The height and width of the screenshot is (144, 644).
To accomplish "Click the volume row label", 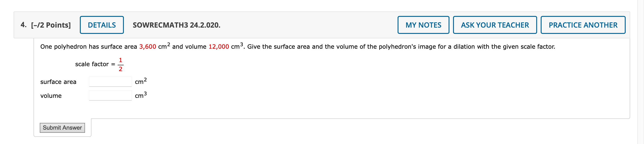I will point(51,95).
